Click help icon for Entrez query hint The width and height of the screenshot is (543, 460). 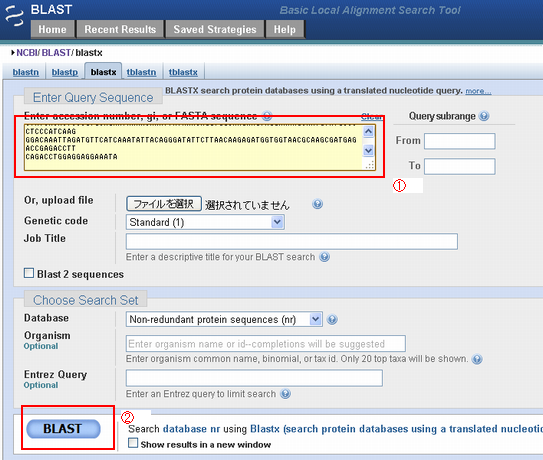[x=285, y=394]
